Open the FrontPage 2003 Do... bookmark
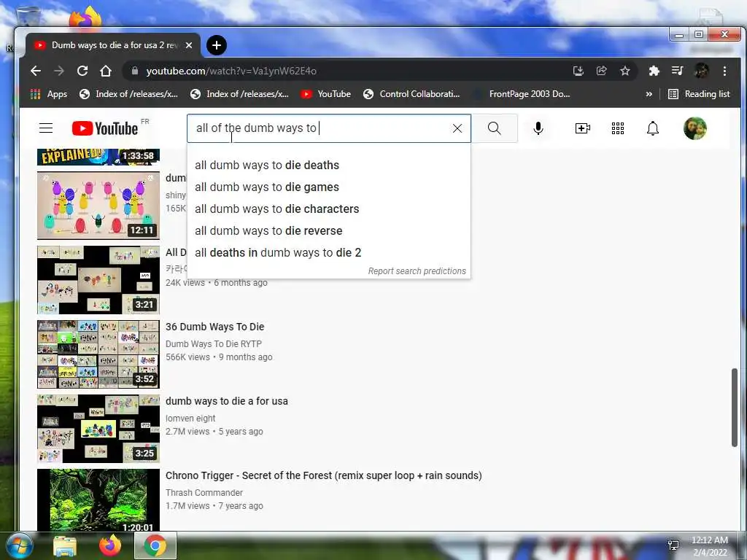Image resolution: width=747 pixels, height=560 pixels. pyautogui.click(x=521, y=94)
